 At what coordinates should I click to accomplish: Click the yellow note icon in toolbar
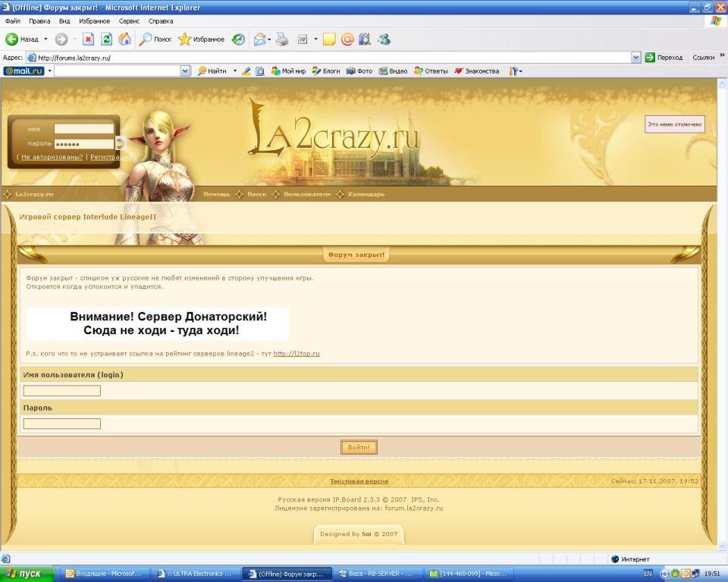[x=329, y=39]
